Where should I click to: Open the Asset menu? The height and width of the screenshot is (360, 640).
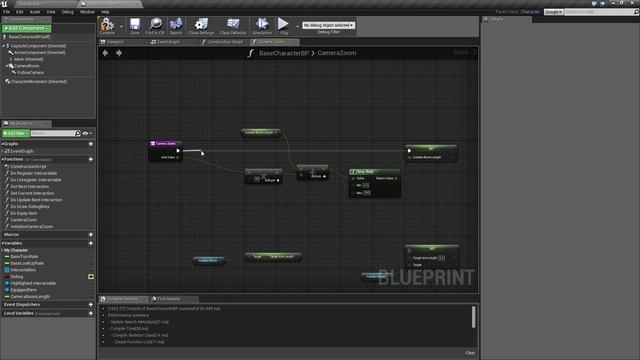click(x=35, y=12)
